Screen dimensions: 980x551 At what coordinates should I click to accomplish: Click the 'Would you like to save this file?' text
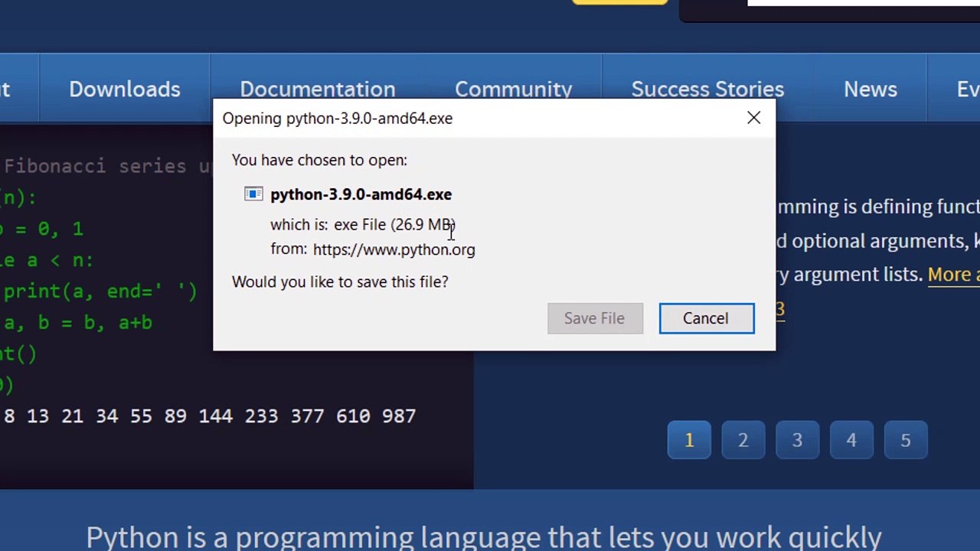[340, 282]
